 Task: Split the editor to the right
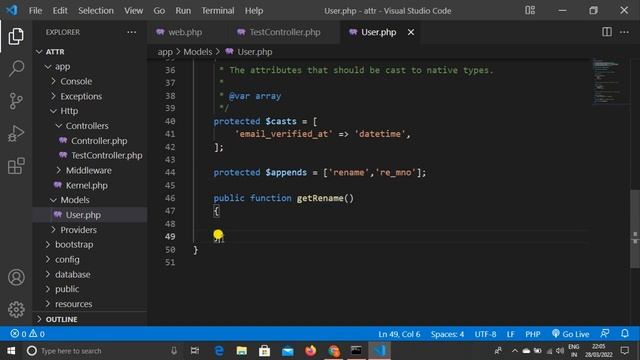(x=607, y=32)
